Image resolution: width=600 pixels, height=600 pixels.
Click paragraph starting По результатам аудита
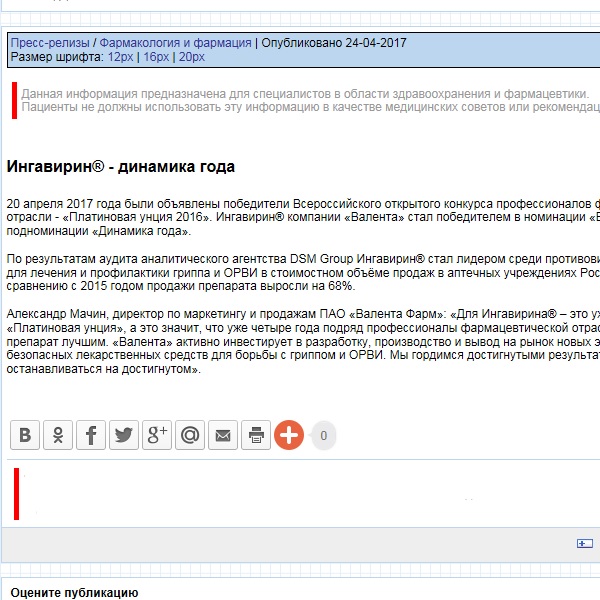(303, 272)
